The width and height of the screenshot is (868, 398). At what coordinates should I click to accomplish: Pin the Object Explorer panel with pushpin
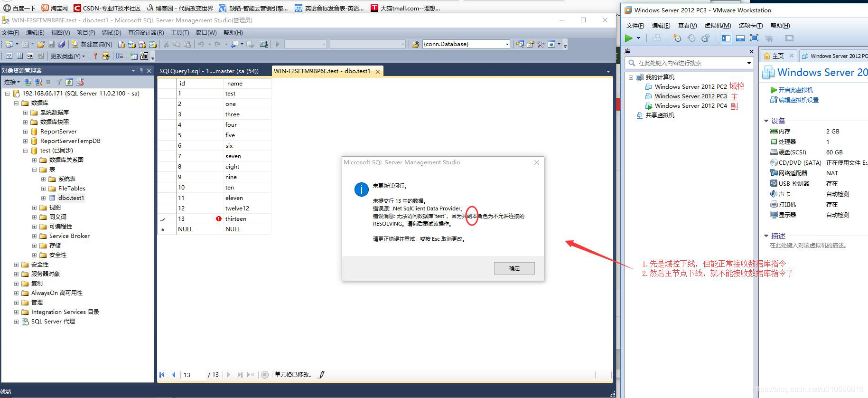tap(141, 70)
